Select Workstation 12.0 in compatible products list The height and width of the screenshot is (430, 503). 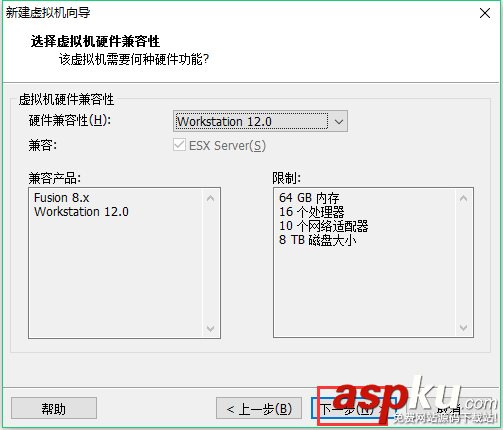pyautogui.click(x=81, y=212)
